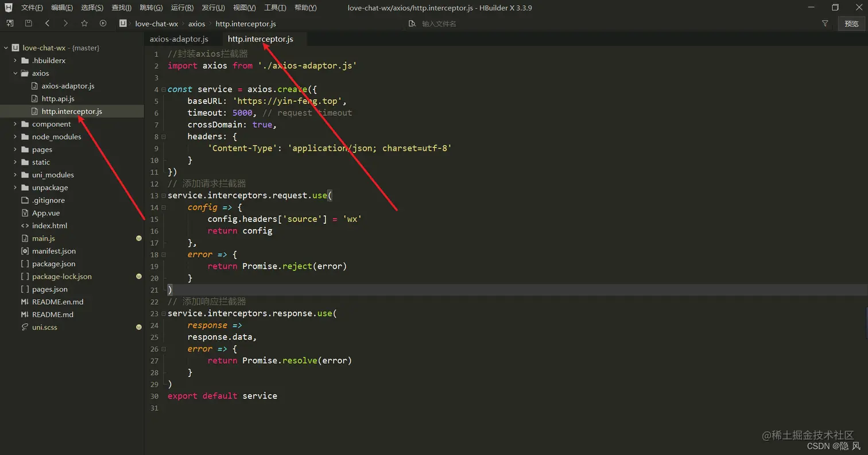
Task: Click the uni.scss file icon
Action: click(x=25, y=327)
